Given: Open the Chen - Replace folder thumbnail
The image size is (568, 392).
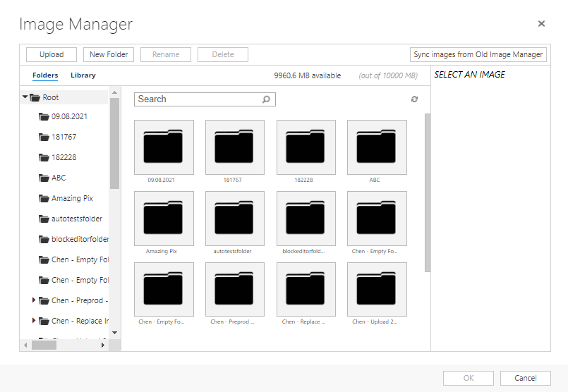Looking at the screenshot, I should (306, 290).
